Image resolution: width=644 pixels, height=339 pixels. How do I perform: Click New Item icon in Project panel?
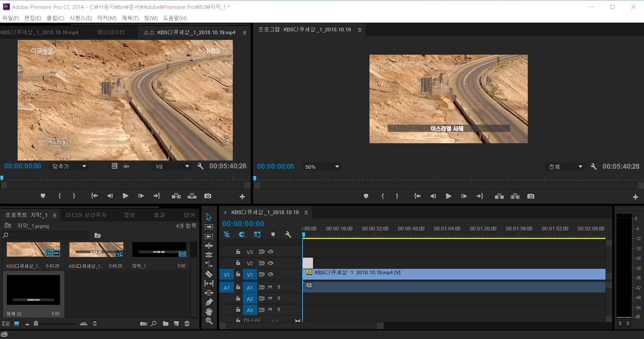(176, 324)
